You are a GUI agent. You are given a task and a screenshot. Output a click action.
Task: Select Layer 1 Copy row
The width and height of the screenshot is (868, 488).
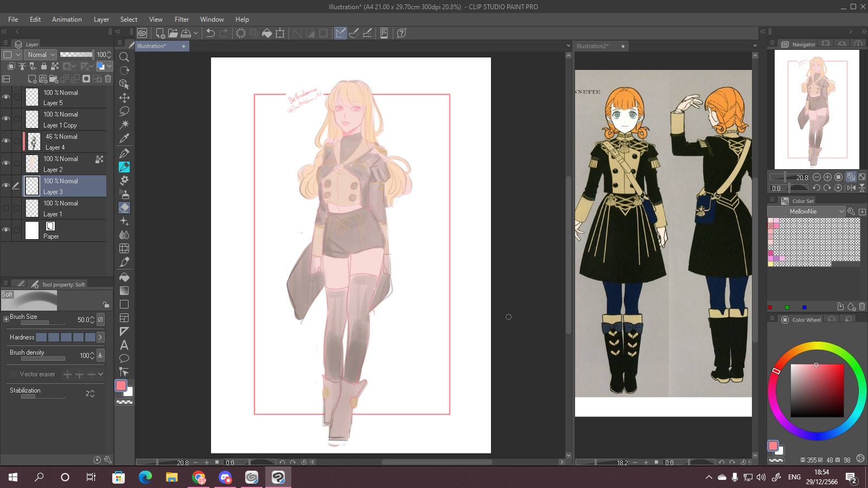pyautogui.click(x=65, y=119)
